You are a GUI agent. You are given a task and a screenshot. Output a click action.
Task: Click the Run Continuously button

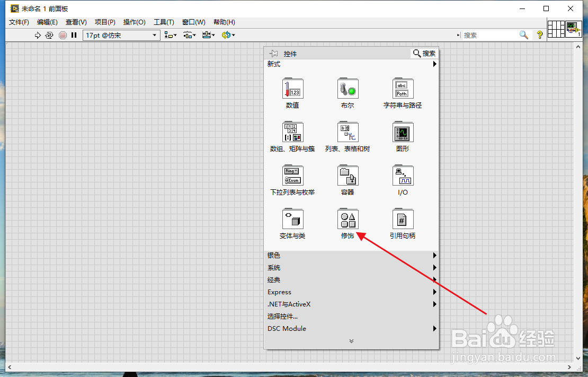(x=49, y=36)
